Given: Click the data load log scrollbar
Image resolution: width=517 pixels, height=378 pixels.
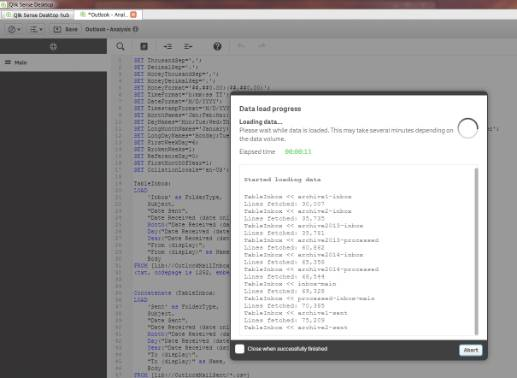Looking at the screenshot, I should pos(476,251).
